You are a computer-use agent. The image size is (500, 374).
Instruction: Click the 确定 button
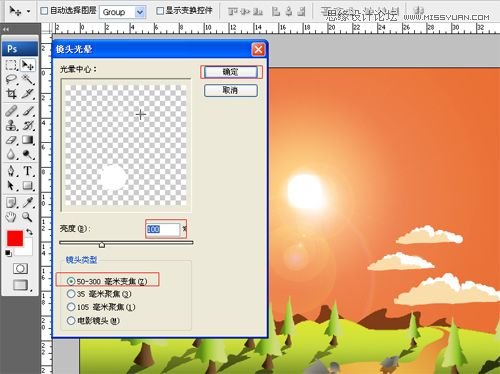(x=231, y=72)
